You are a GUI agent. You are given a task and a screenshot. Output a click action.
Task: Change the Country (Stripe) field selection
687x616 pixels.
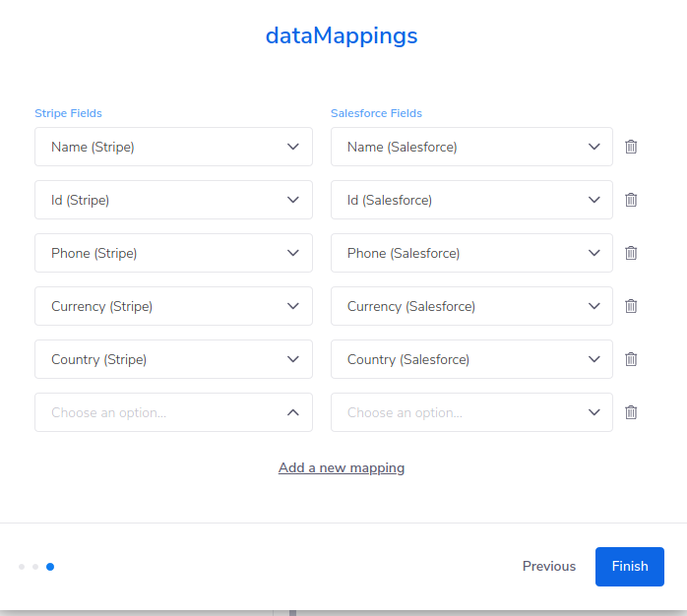click(173, 359)
